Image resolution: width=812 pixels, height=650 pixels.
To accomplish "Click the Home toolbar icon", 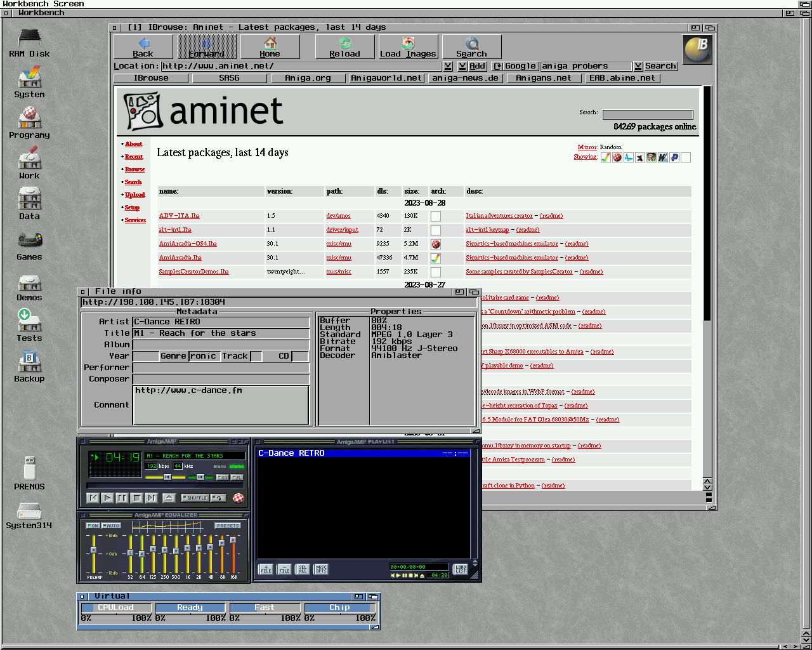I will tap(270, 46).
